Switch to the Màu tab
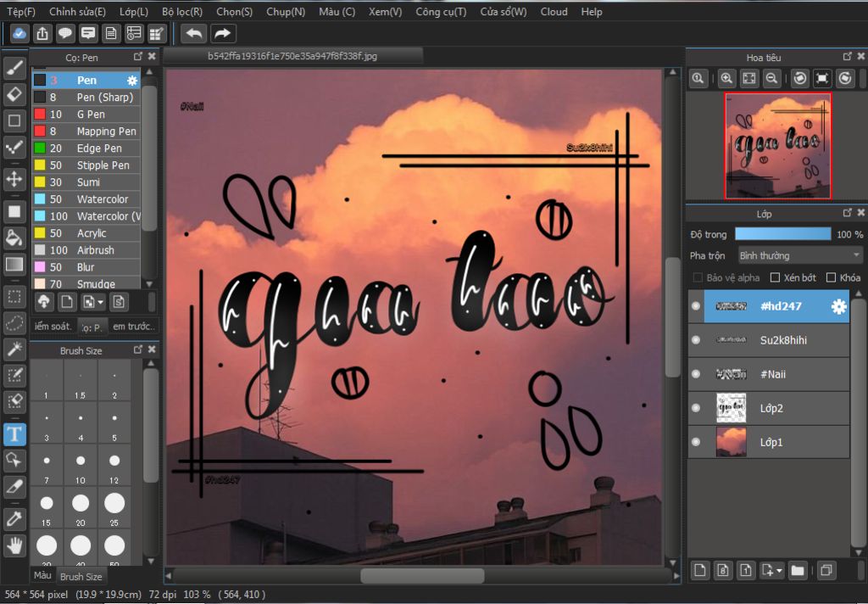The height and width of the screenshot is (604, 868). (42, 575)
